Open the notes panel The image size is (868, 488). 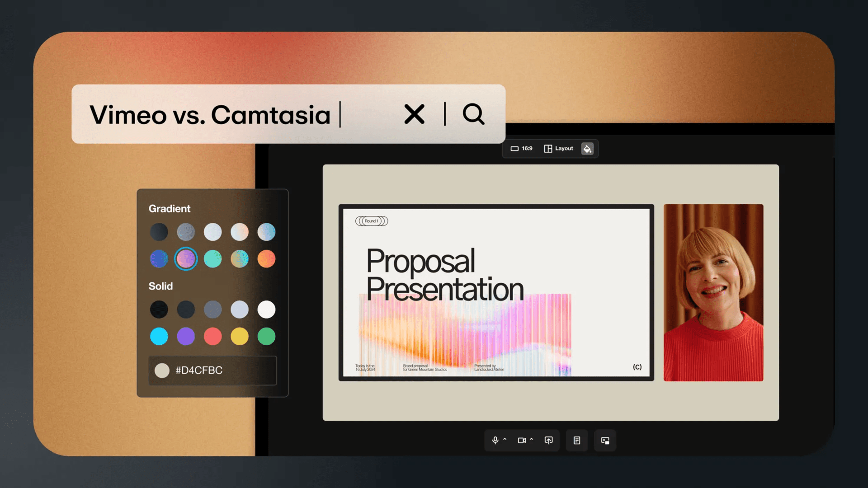[x=576, y=441]
